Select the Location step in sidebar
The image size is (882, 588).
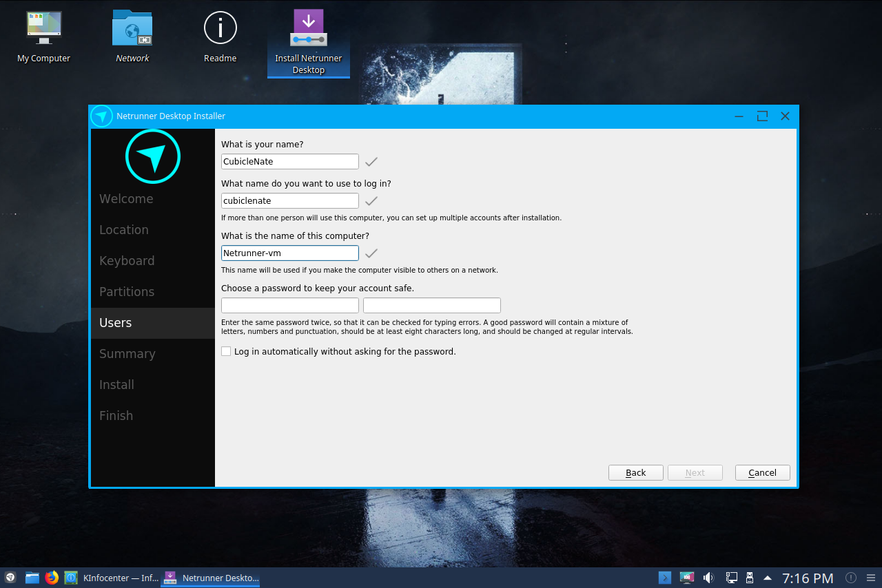point(153,230)
